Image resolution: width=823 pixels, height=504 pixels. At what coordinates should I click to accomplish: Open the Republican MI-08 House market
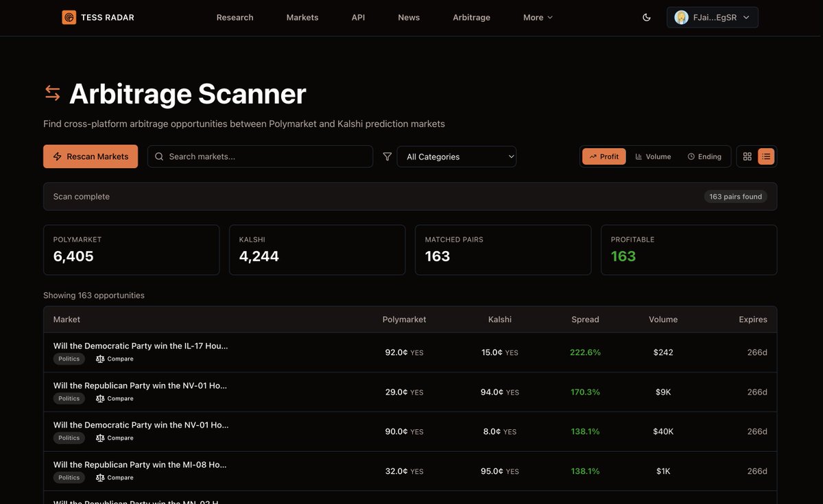[x=140, y=464]
